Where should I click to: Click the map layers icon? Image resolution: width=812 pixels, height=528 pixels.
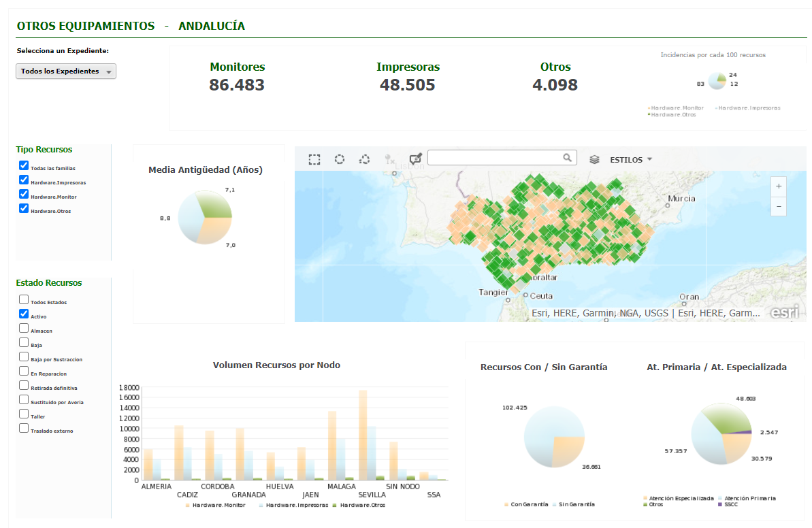(594, 159)
